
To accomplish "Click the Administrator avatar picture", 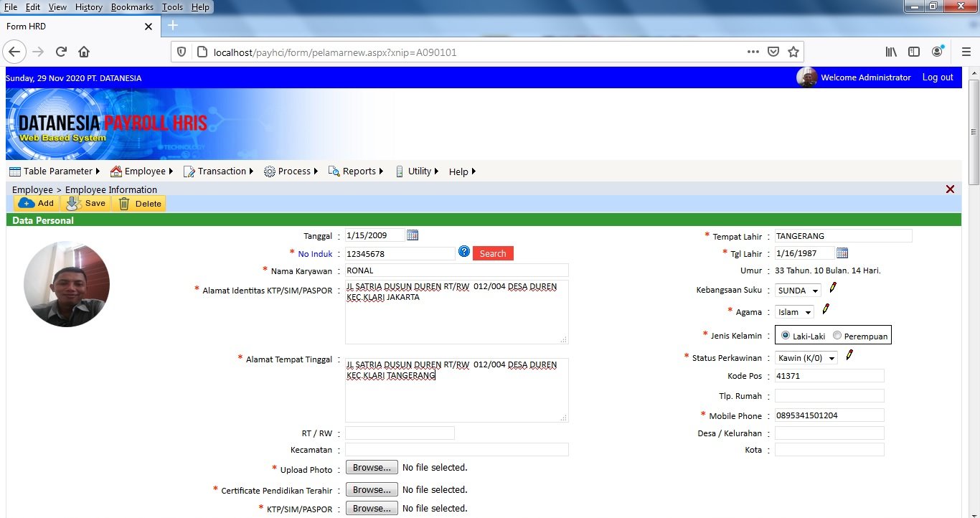I will (x=807, y=77).
